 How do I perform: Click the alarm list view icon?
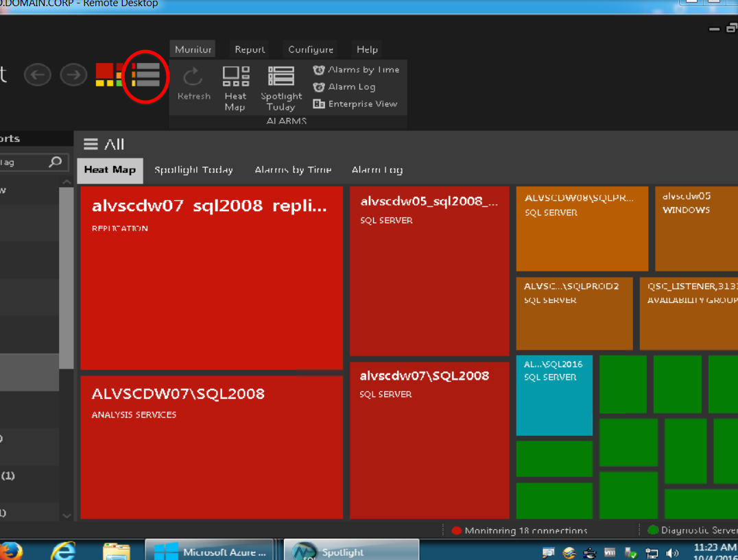click(146, 75)
